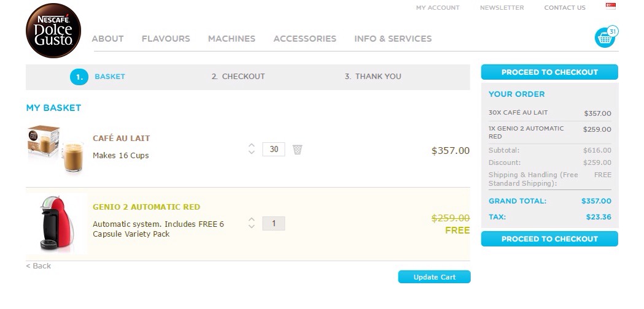
Task: Open the Café Au Lait product thumbnail
Action: coord(56,150)
